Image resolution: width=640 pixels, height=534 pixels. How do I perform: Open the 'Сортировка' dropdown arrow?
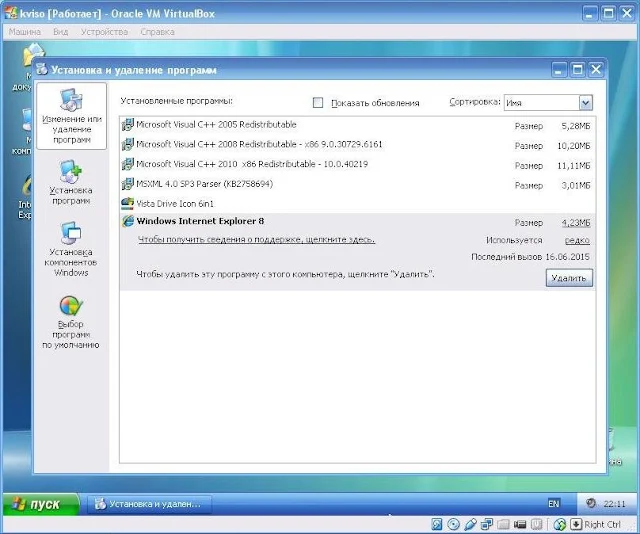point(585,102)
